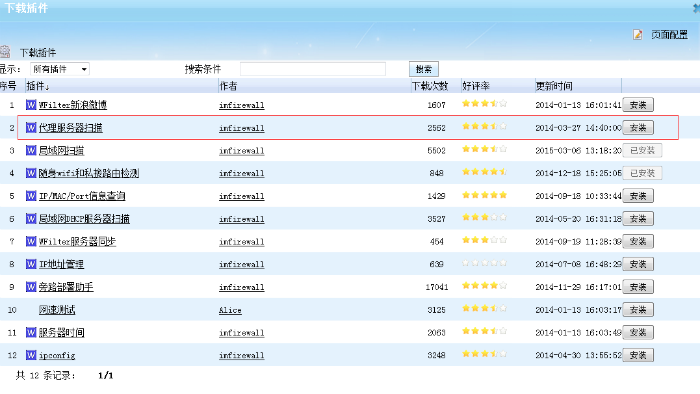This screenshot has height=394, width=700.
Task: Click 安装 for 旁路部署助手 row
Action: 638,287
